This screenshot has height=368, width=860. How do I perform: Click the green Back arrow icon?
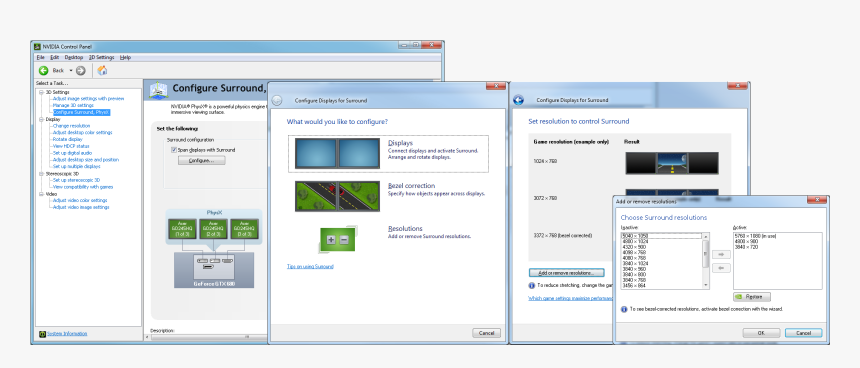(x=44, y=70)
